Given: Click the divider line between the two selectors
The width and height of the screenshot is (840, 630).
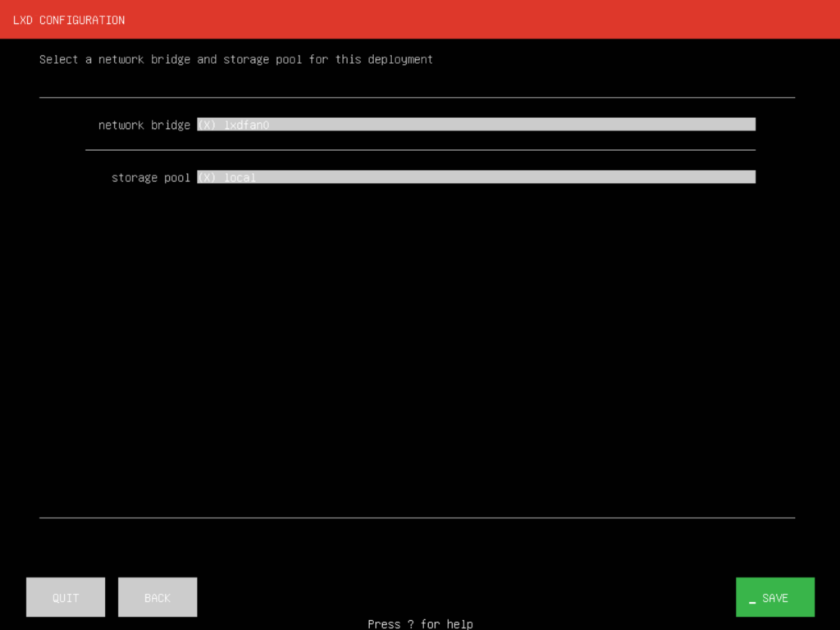Looking at the screenshot, I should point(420,150).
